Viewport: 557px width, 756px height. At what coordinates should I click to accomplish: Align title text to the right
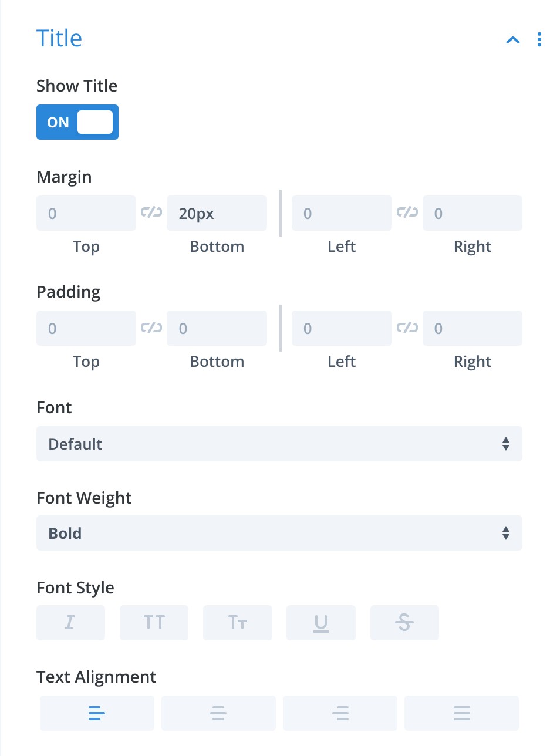pyautogui.click(x=340, y=713)
